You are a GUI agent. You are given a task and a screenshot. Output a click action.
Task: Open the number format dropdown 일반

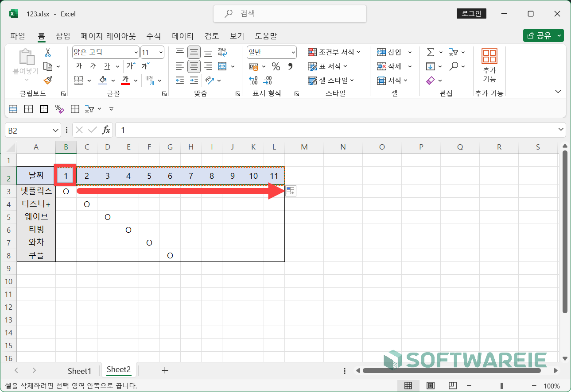[x=293, y=52]
